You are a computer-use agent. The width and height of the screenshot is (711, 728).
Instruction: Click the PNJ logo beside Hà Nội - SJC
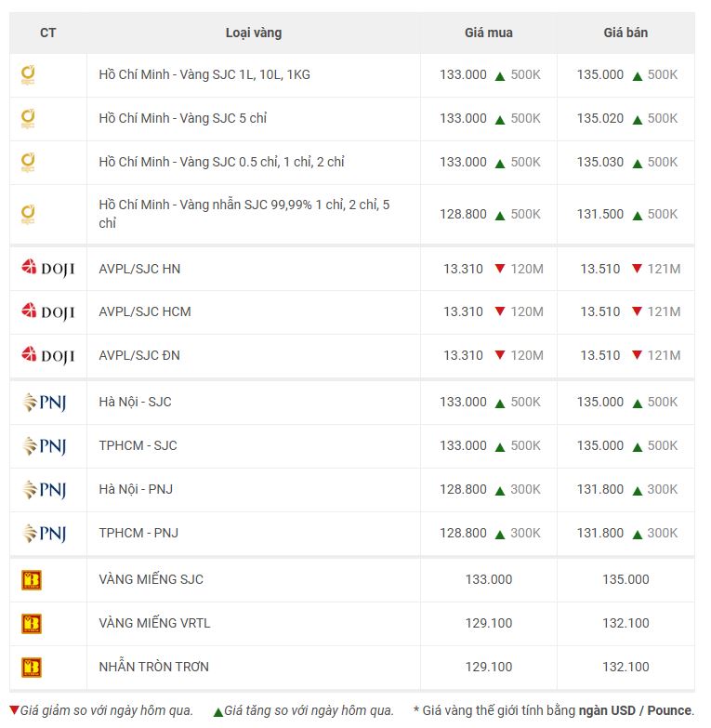(45, 402)
